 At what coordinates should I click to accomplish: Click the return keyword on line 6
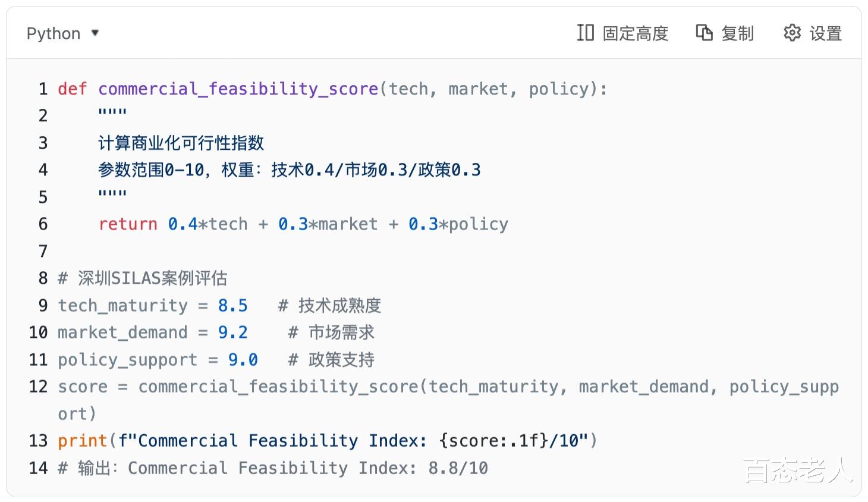(128, 224)
